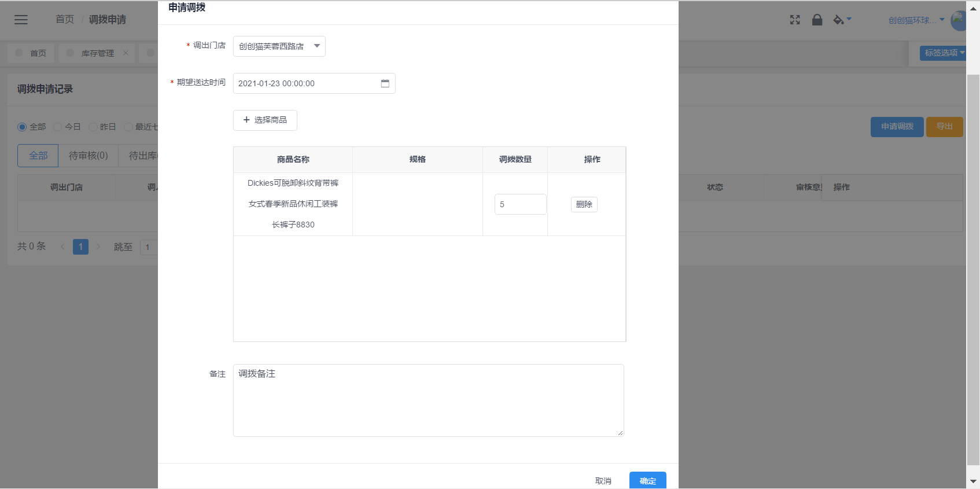Open the calendar icon in date field
The image size is (980, 489).
[x=385, y=83]
